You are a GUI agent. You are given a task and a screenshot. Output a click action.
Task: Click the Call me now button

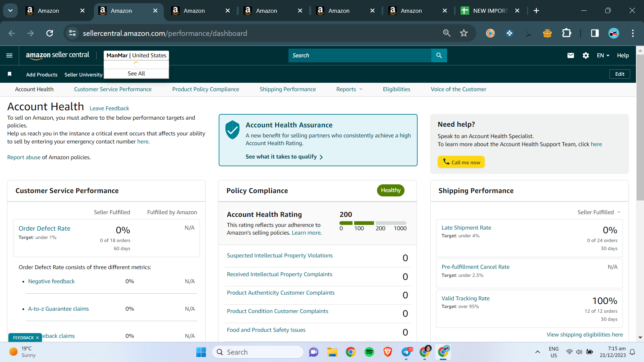coord(461,162)
